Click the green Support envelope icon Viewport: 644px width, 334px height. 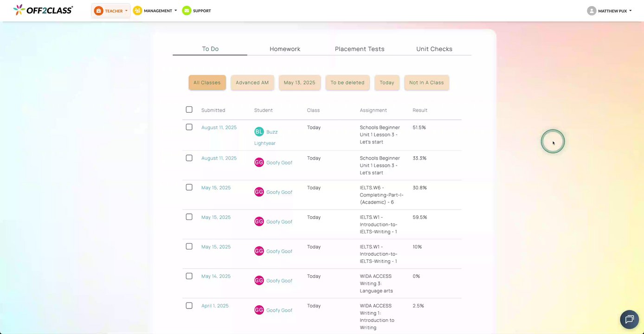187,11
